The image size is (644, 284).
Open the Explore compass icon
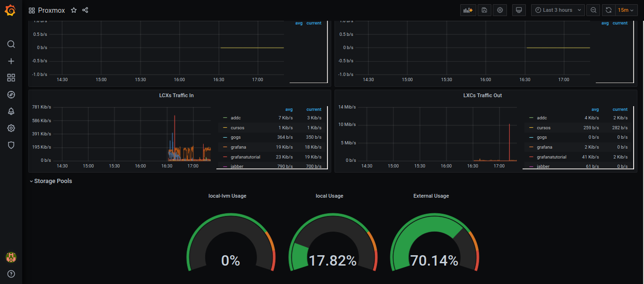(11, 95)
